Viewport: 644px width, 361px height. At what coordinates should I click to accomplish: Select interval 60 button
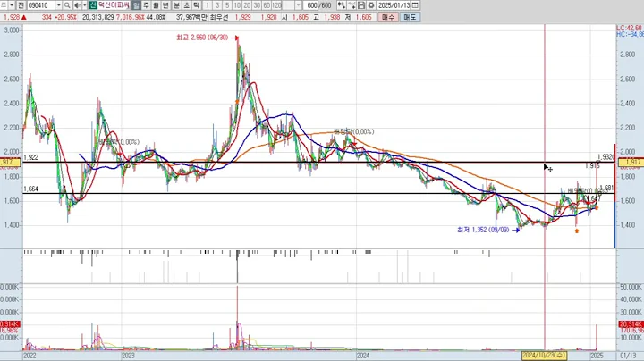(267, 5)
